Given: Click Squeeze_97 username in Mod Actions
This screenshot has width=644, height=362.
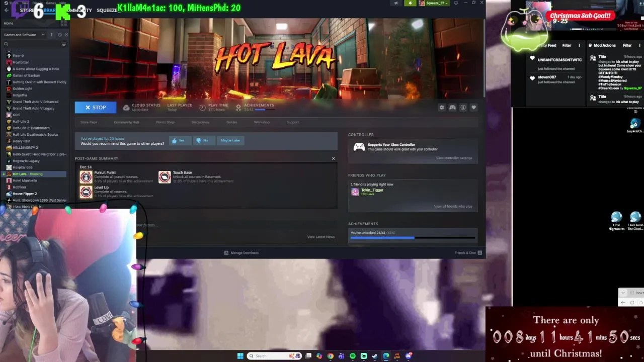Looking at the screenshot, I should tap(633, 88).
